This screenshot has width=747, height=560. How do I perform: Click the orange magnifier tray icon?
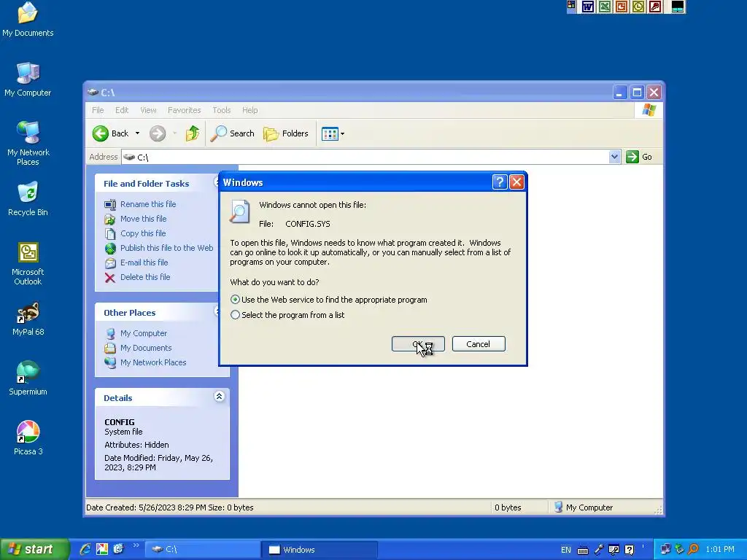[693, 549]
